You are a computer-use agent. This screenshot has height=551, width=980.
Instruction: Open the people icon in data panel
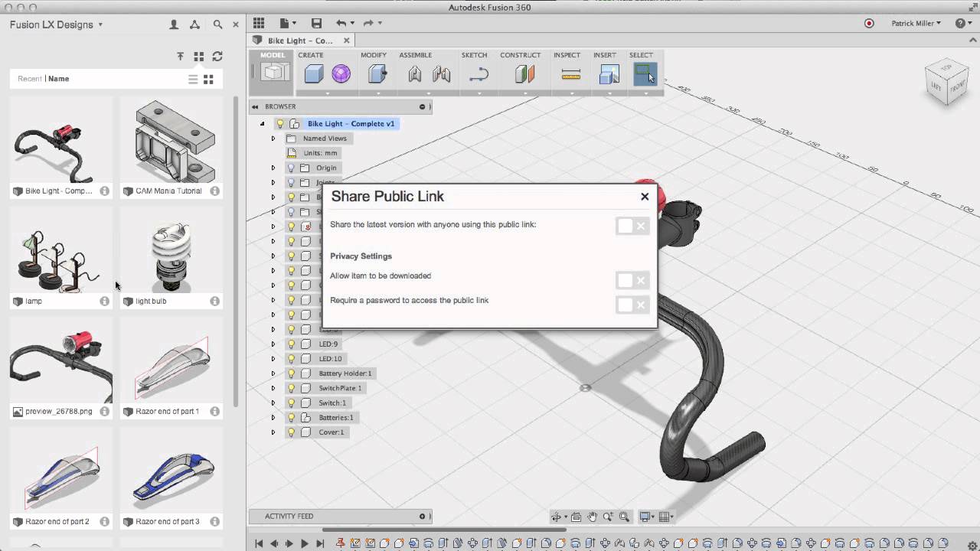[x=174, y=24]
